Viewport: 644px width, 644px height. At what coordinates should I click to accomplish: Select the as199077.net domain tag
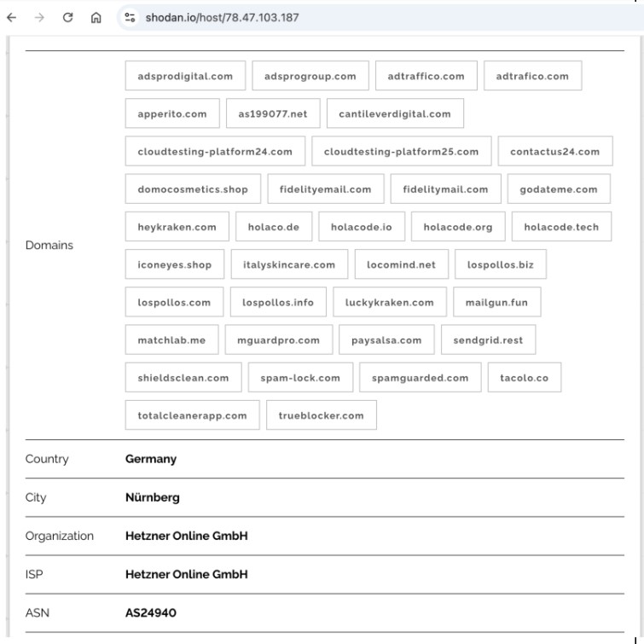click(x=273, y=113)
